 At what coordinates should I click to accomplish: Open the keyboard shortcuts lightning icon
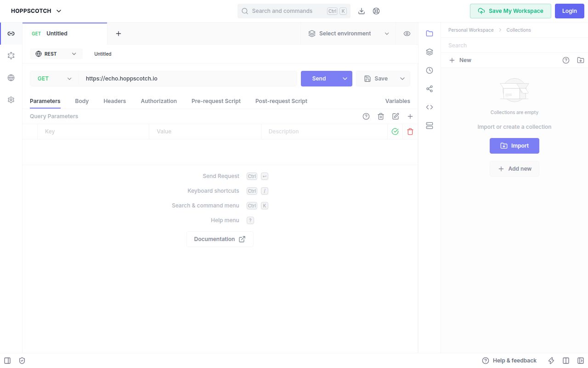click(551, 361)
